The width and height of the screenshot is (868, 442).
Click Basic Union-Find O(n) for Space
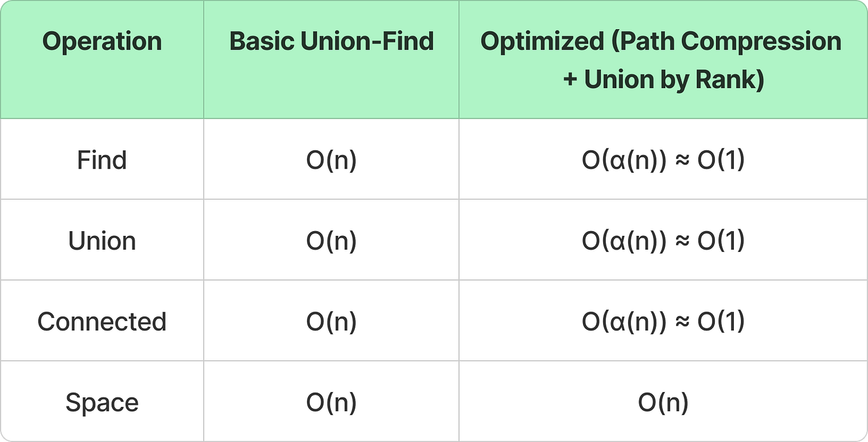pos(331,403)
